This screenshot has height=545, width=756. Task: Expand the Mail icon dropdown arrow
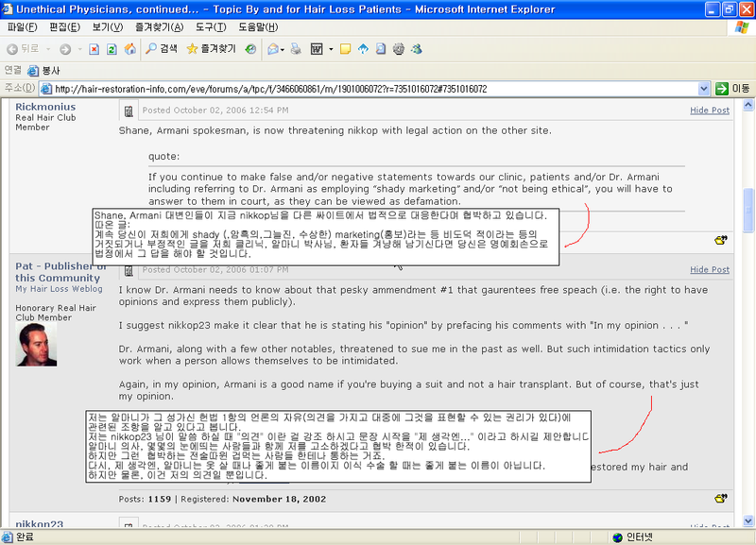(x=283, y=49)
